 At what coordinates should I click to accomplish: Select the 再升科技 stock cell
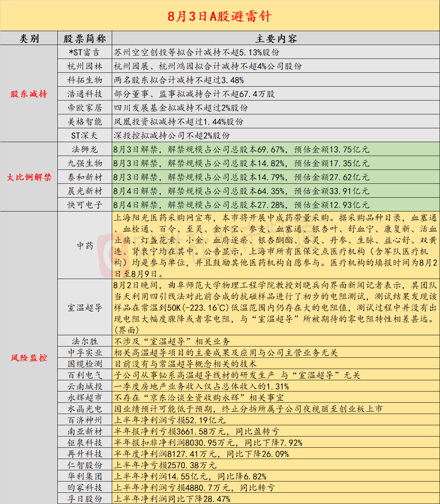click(85, 454)
